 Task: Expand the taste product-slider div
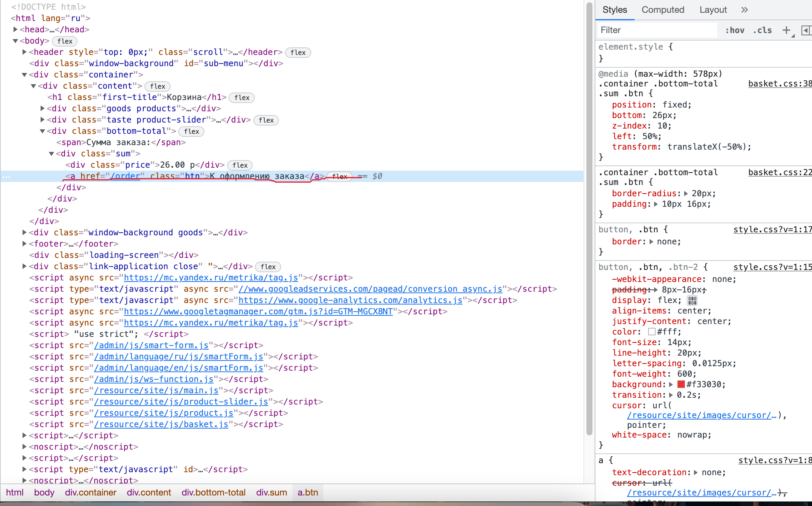42,120
